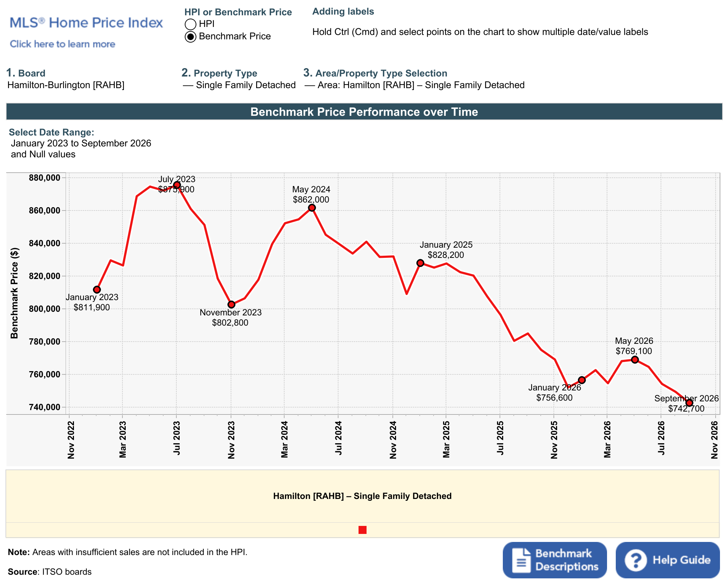This screenshot has height=582, width=728.
Task: Click the 'Source: ITSO boards' text
Action: [x=50, y=572]
